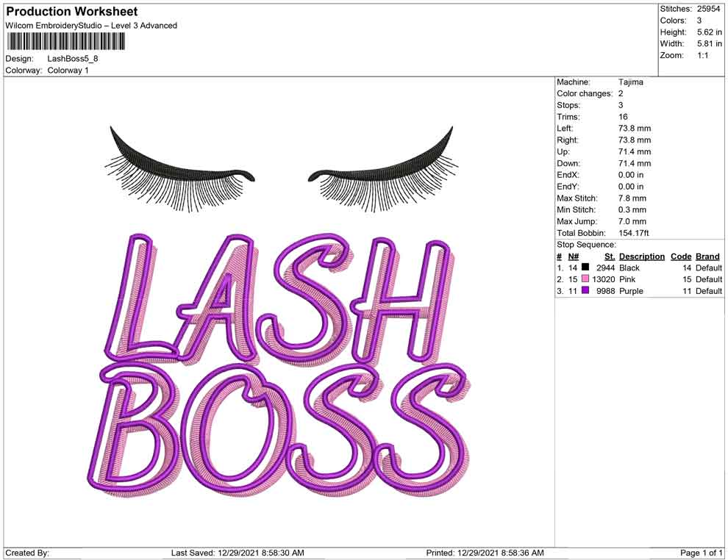Click the pink thread color chip for Stop 2
This screenshot has height=560, width=728.
pyautogui.click(x=585, y=279)
